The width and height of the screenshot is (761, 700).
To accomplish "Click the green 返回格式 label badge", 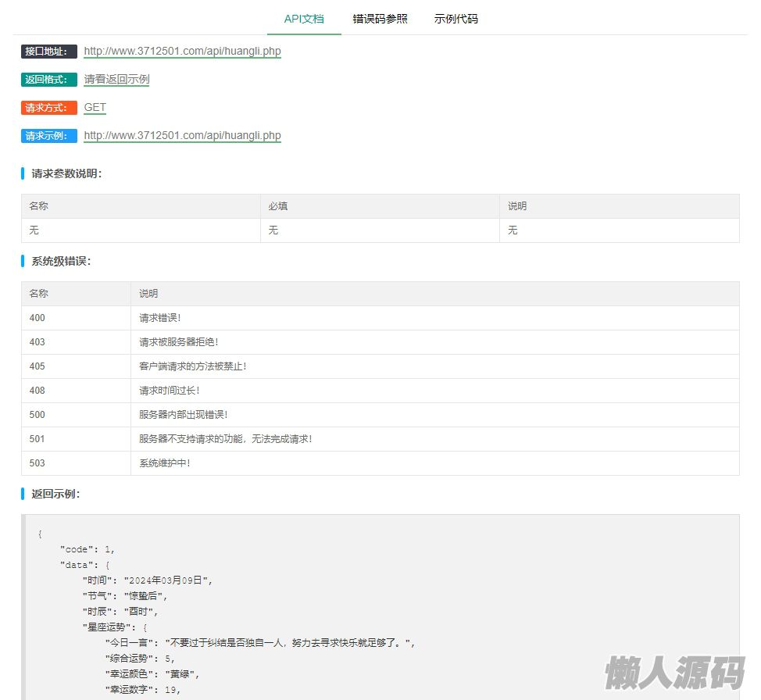I will (x=49, y=80).
